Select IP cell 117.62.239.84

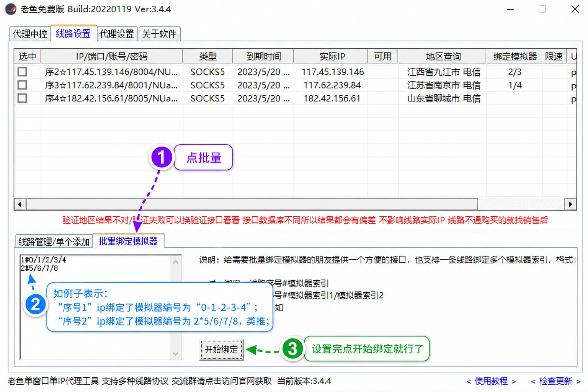[x=332, y=85]
